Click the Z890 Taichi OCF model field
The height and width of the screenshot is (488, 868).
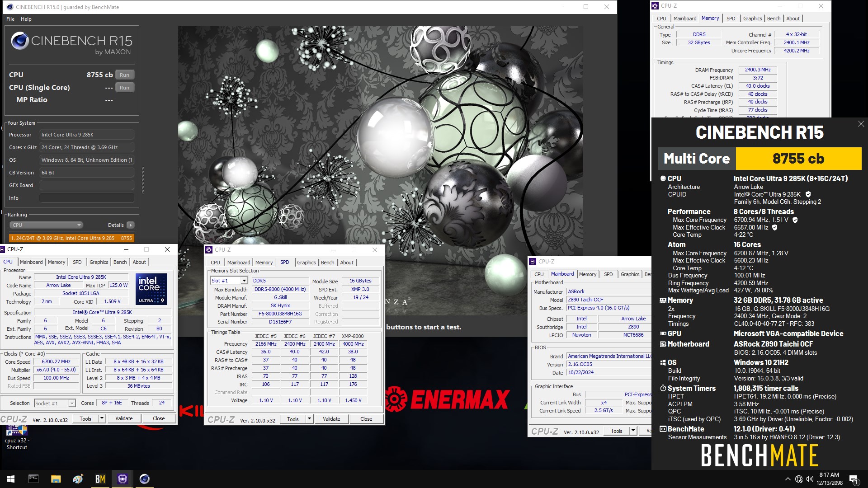(609, 300)
